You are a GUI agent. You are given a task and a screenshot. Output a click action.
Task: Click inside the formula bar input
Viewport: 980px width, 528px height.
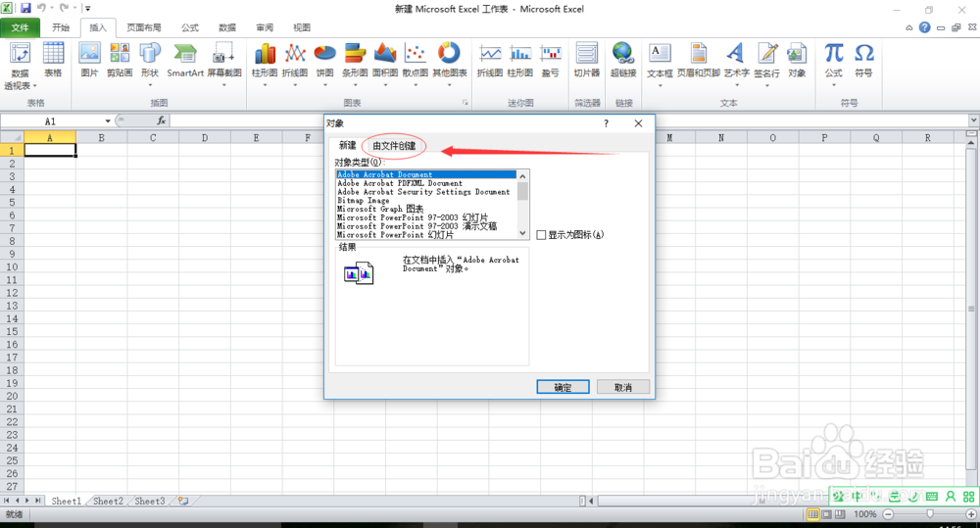[x=567, y=120]
